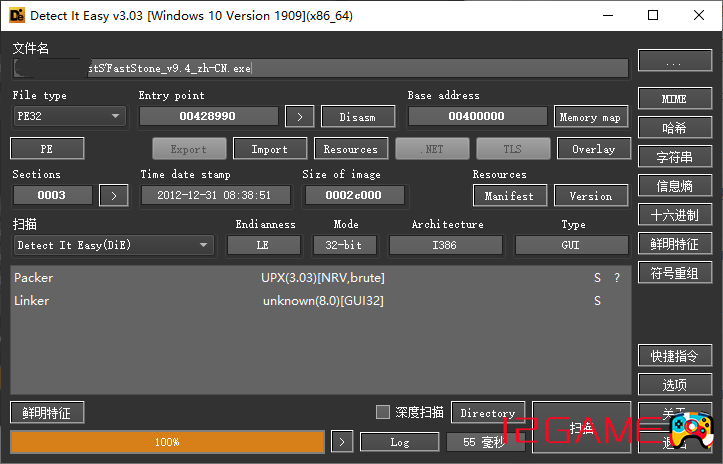Viewport: 723px width, 464px height.
Task: Open the MIME panel
Action: [x=673, y=99]
